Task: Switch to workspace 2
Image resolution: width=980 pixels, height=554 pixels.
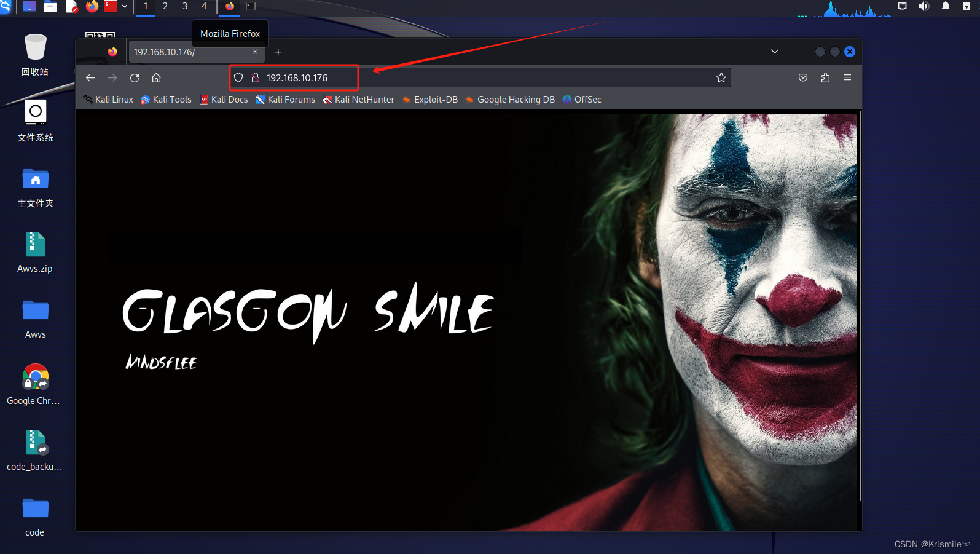Action: pyautogui.click(x=165, y=6)
